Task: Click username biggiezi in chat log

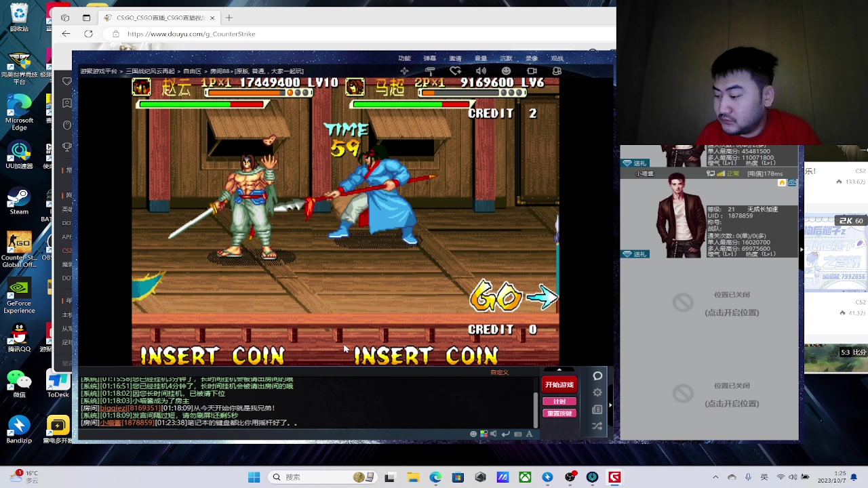Action: click(x=114, y=408)
